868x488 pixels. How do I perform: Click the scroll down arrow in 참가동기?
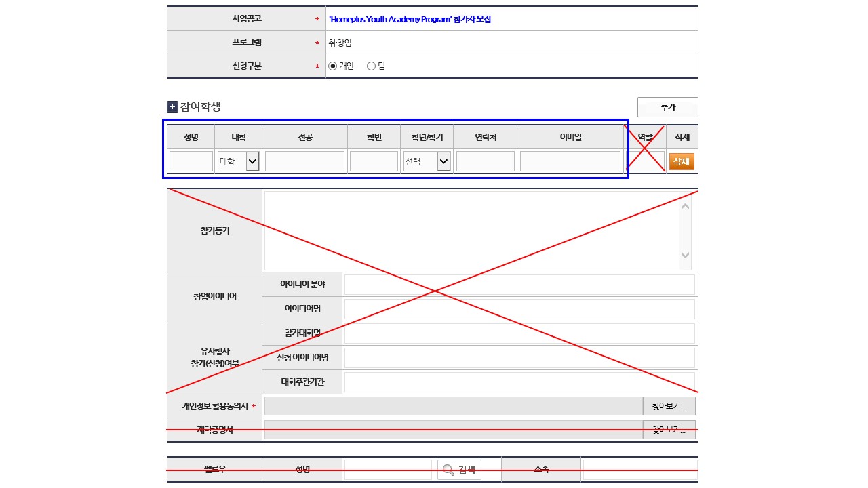click(x=685, y=255)
